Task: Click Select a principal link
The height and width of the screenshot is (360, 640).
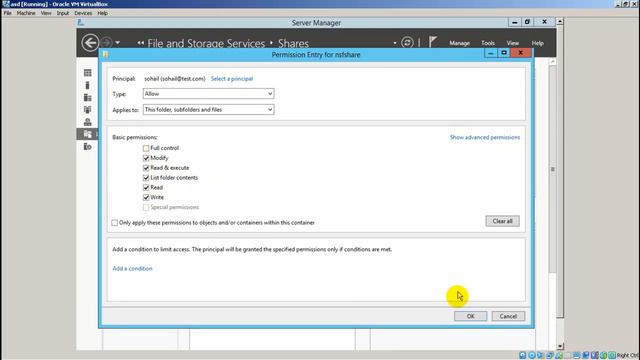Action: (232, 78)
